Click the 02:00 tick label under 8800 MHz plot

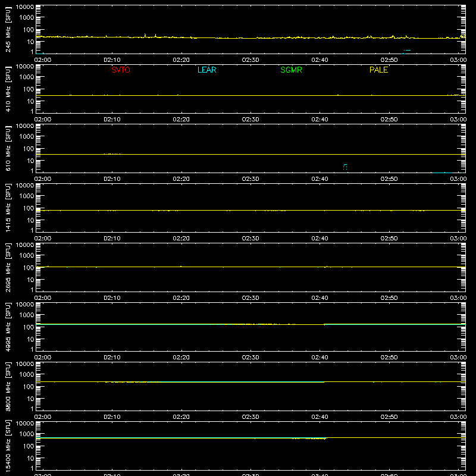(x=43, y=417)
